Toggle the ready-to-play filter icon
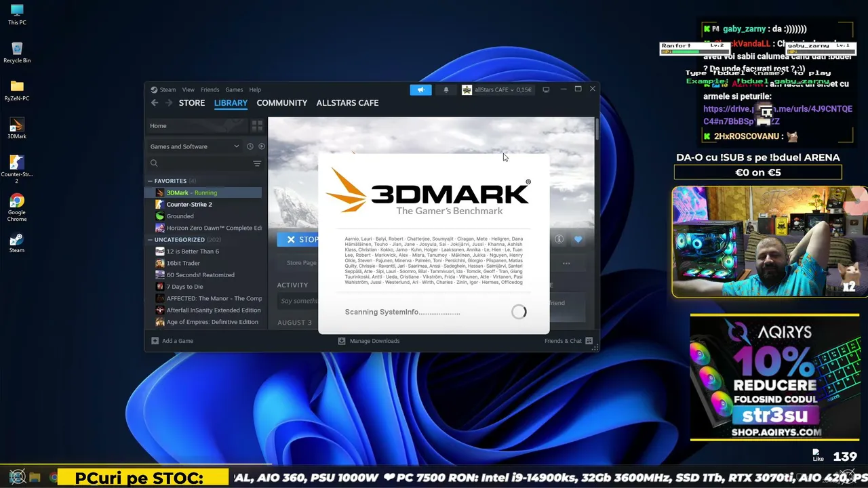The image size is (868, 488). coord(262,146)
